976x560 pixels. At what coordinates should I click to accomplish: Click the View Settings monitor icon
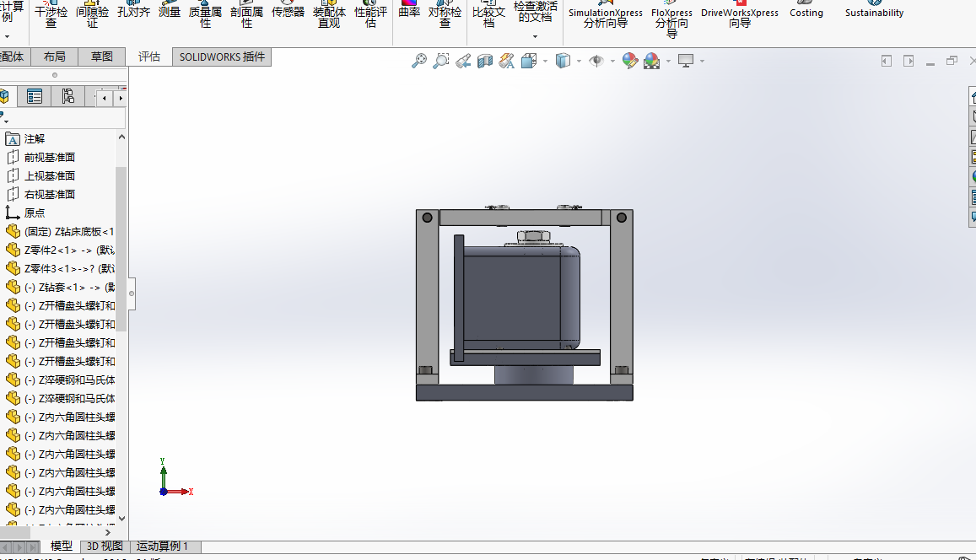pyautogui.click(x=686, y=61)
